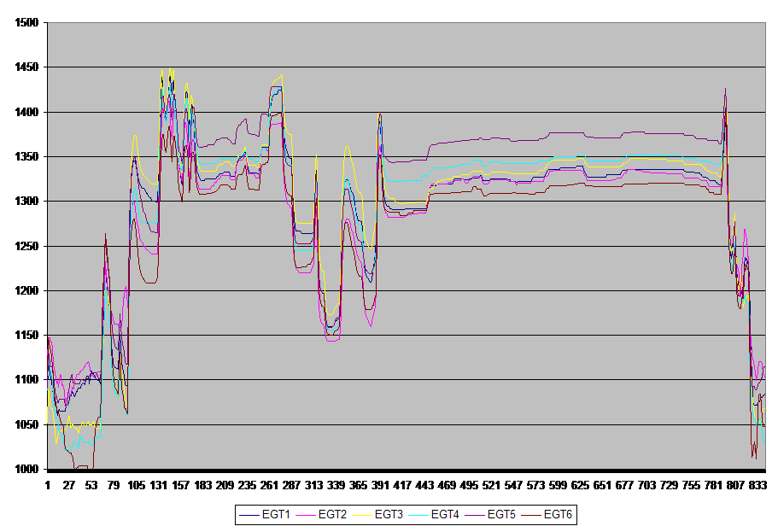The width and height of the screenshot is (778, 532).
Task: Select the bottom y-axis value label
Action: coord(29,469)
